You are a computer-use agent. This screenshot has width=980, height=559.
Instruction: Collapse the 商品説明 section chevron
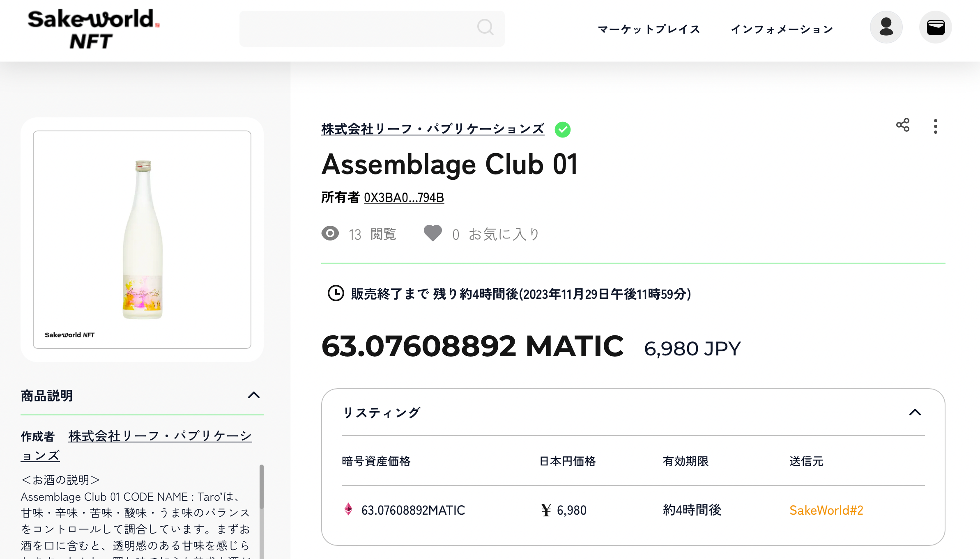[x=254, y=395]
